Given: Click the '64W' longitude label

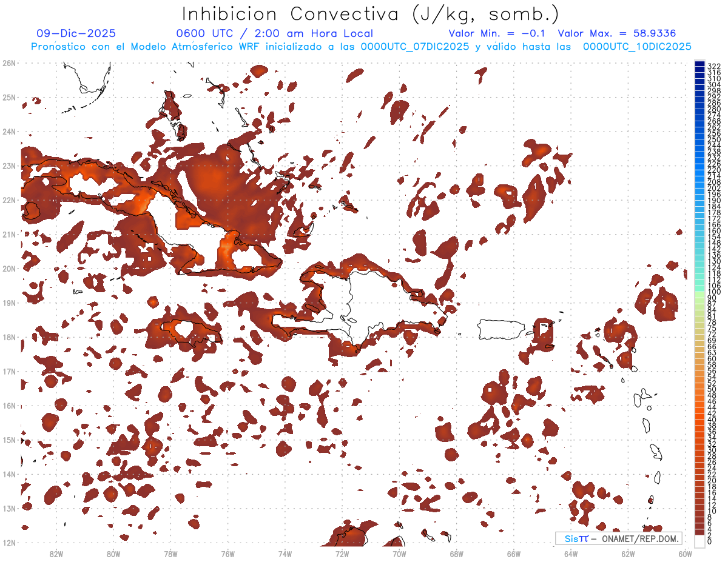Looking at the screenshot, I should point(571,554).
